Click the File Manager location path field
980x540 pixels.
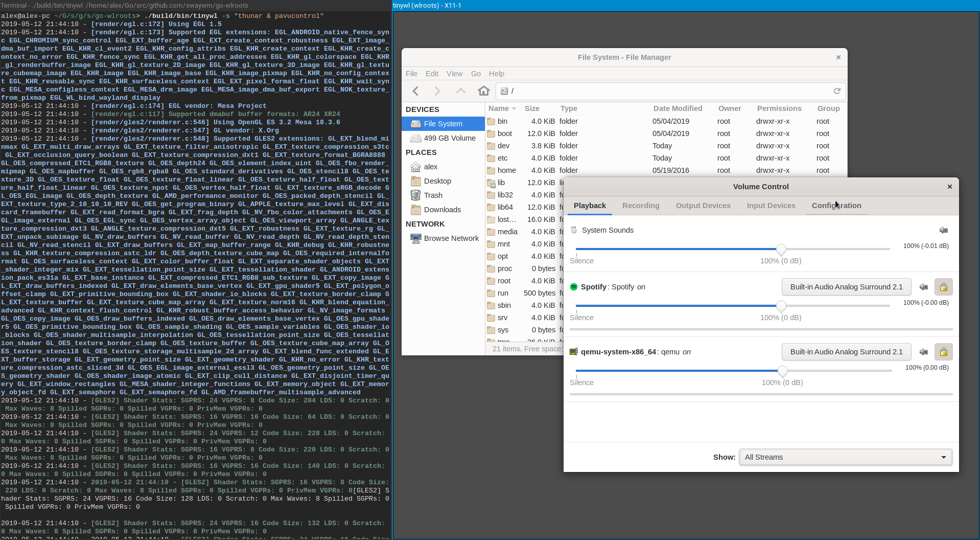(670, 91)
